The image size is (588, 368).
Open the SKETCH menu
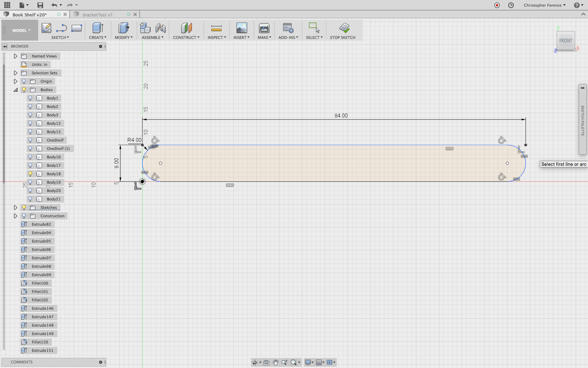(x=60, y=38)
